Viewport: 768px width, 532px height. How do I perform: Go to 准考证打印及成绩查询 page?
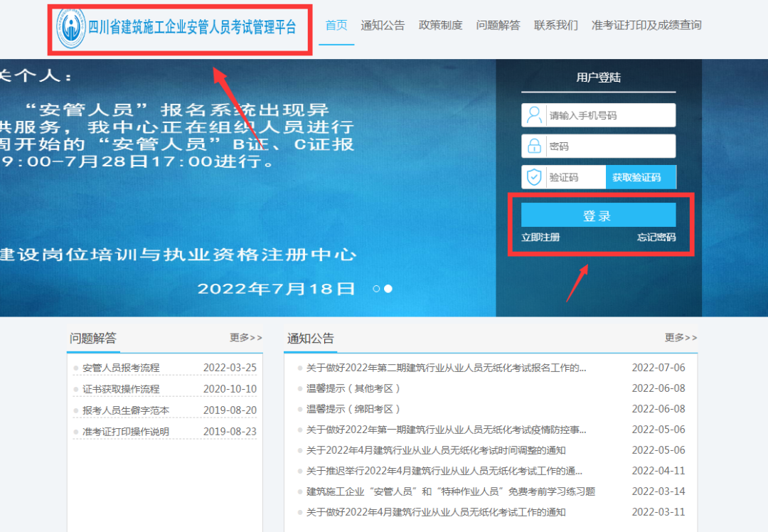tap(646, 26)
